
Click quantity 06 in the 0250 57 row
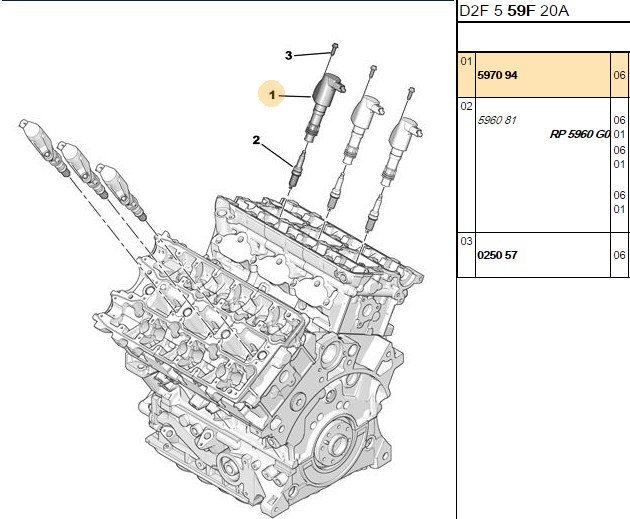pos(620,255)
